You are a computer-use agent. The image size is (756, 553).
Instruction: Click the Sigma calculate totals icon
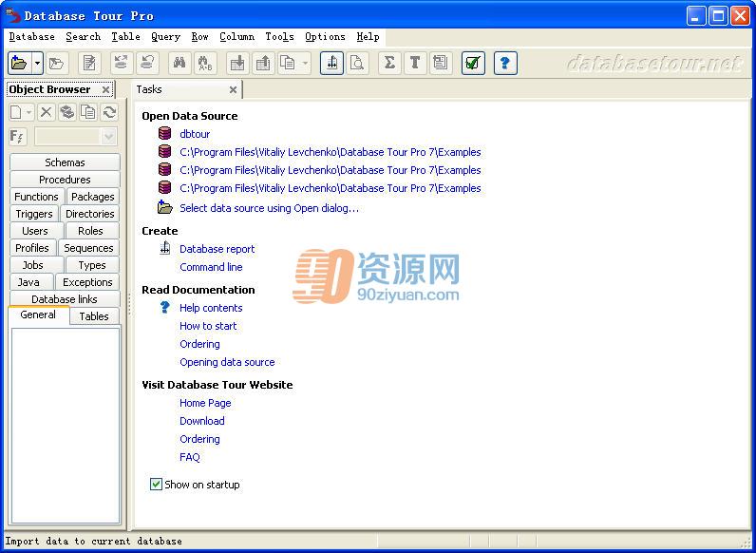coord(389,63)
